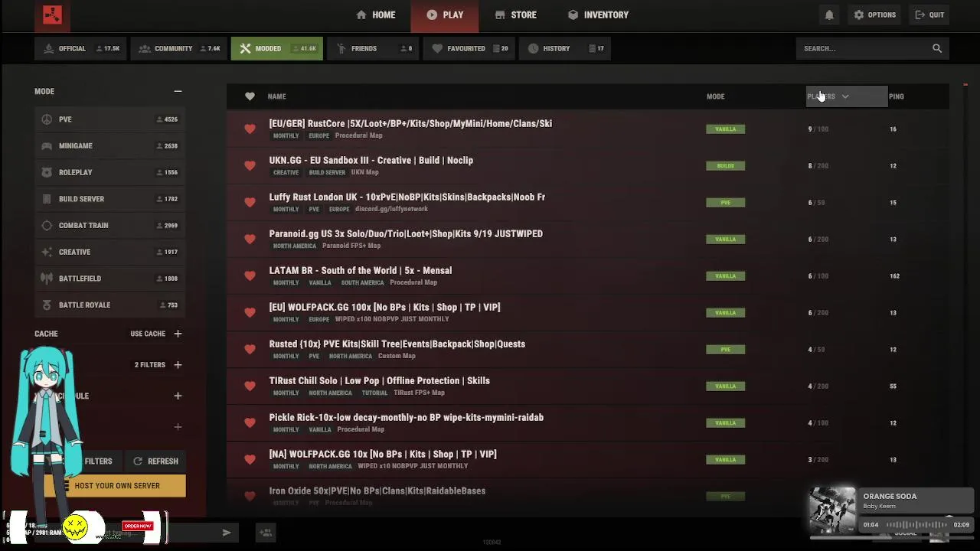Show Official servers tab
The height and width of the screenshot is (551, 980).
coord(80,48)
